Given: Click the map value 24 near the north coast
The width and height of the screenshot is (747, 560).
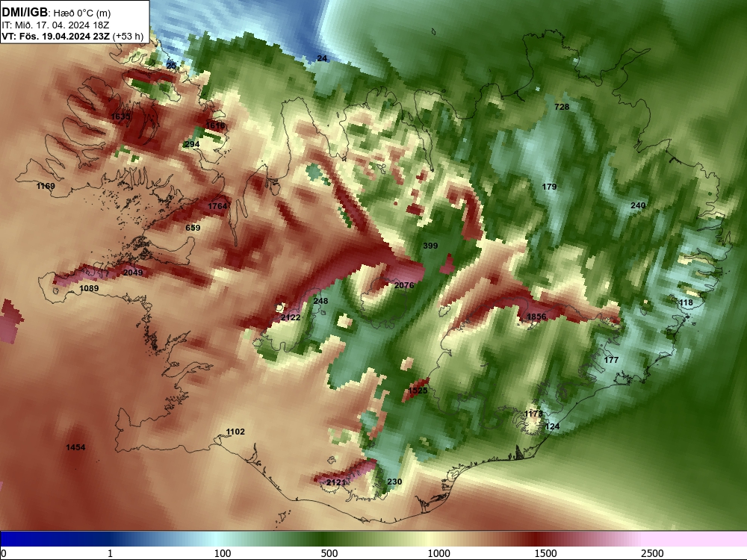Looking at the screenshot, I should pos(322,58).
